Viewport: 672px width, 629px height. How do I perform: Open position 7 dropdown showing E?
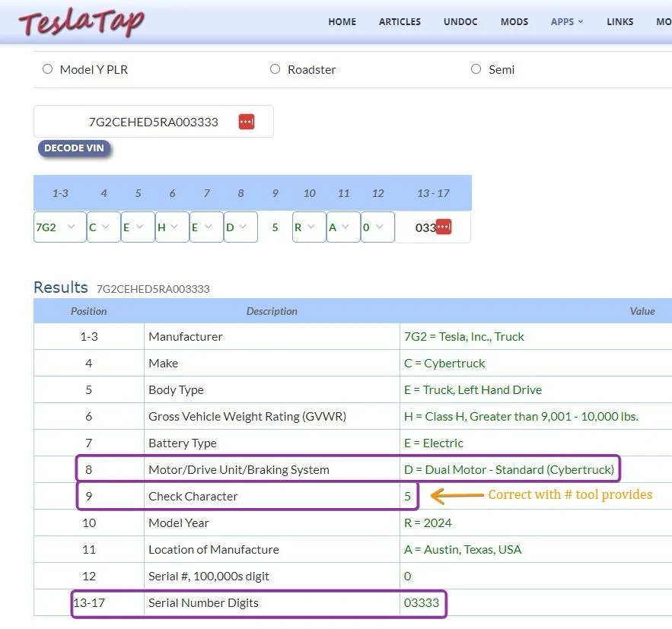(x=206, y=227)
